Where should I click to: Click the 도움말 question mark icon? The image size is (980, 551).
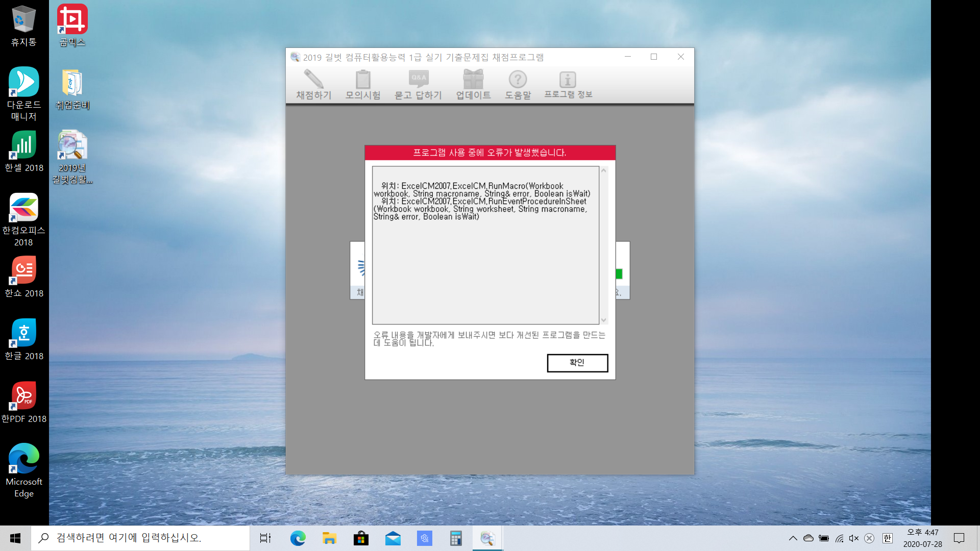(x=518, y=85)
